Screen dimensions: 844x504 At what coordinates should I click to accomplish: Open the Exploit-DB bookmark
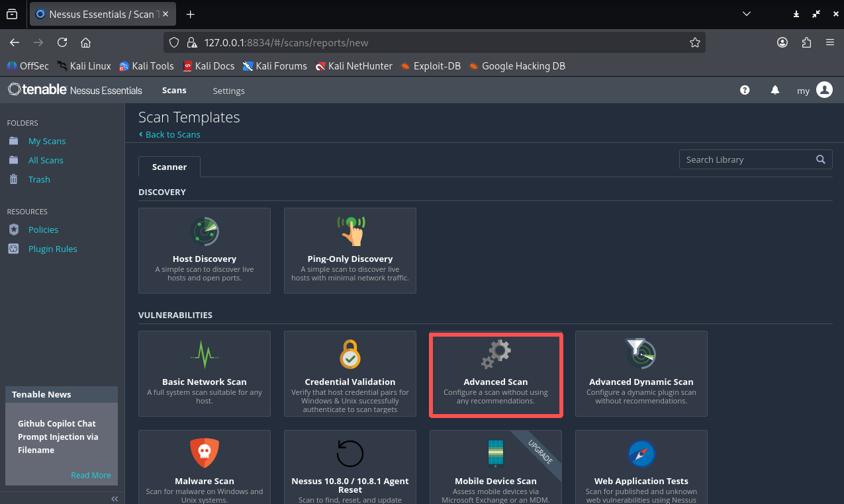pos(431,66)
